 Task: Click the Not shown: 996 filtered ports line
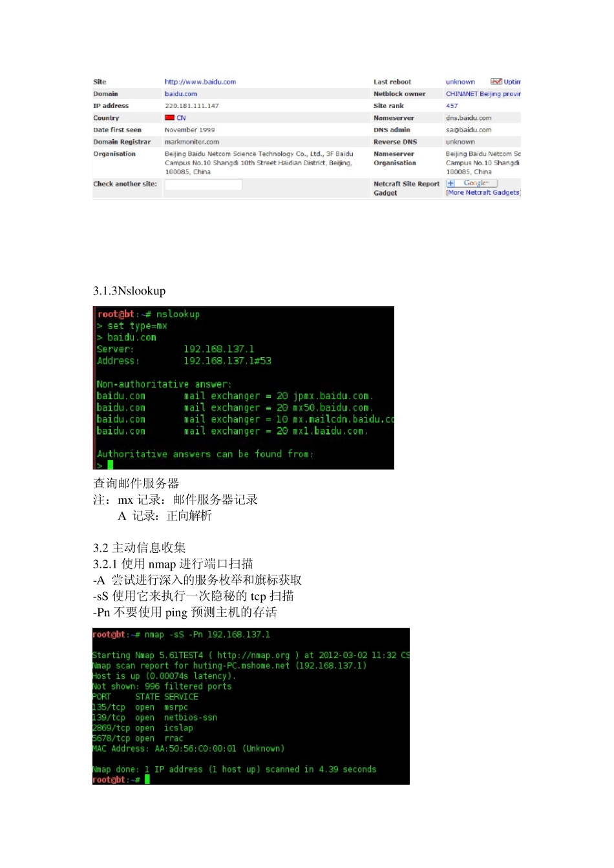pyautogui.click(x=162, y=687)
